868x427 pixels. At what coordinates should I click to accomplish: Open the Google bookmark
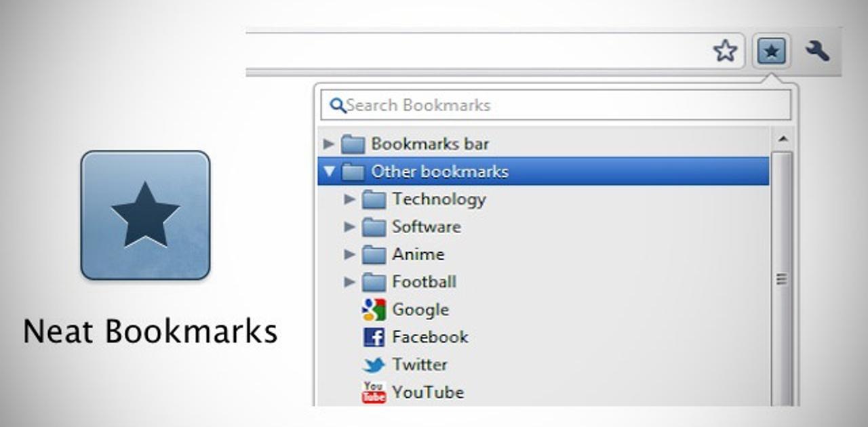click(419, 309)
